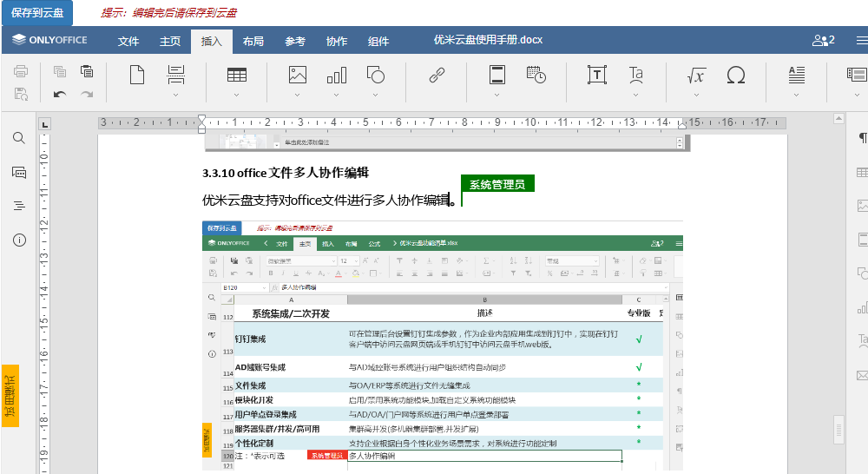Image resolution: width=868 pixels, height=474 pixels.
Task: Expand the page break dropdown arrow
Action: (x=176, y=95)
